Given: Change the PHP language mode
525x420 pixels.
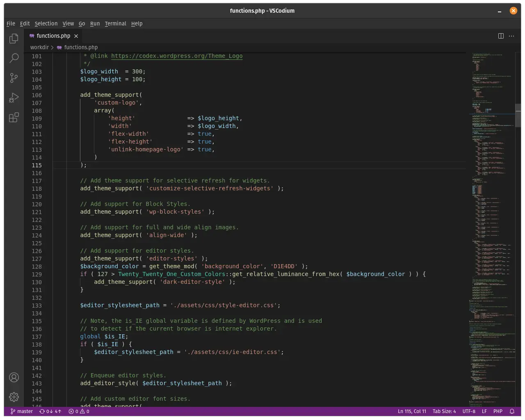Looking at the screenshot, I should point(498,411).
